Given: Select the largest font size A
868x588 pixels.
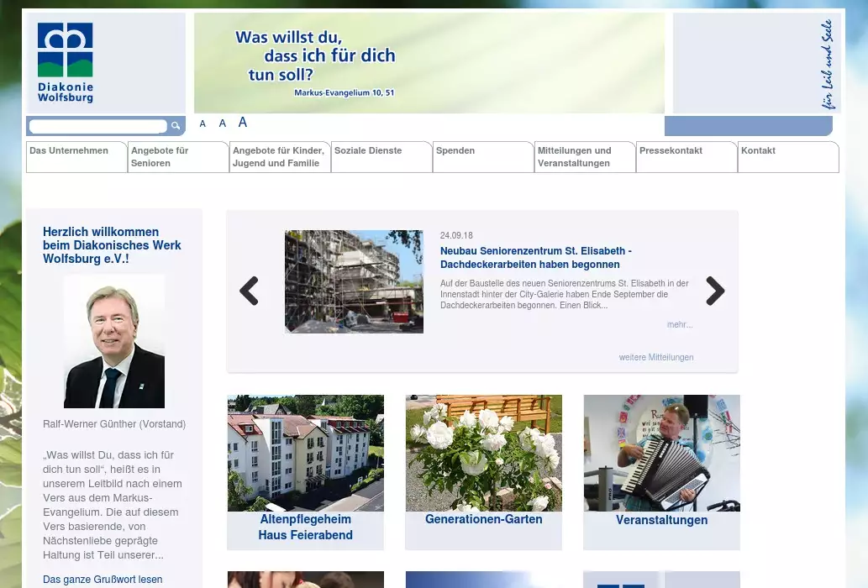Looking at the screenshot, I should pyautogui.click(x=243, y=123).
